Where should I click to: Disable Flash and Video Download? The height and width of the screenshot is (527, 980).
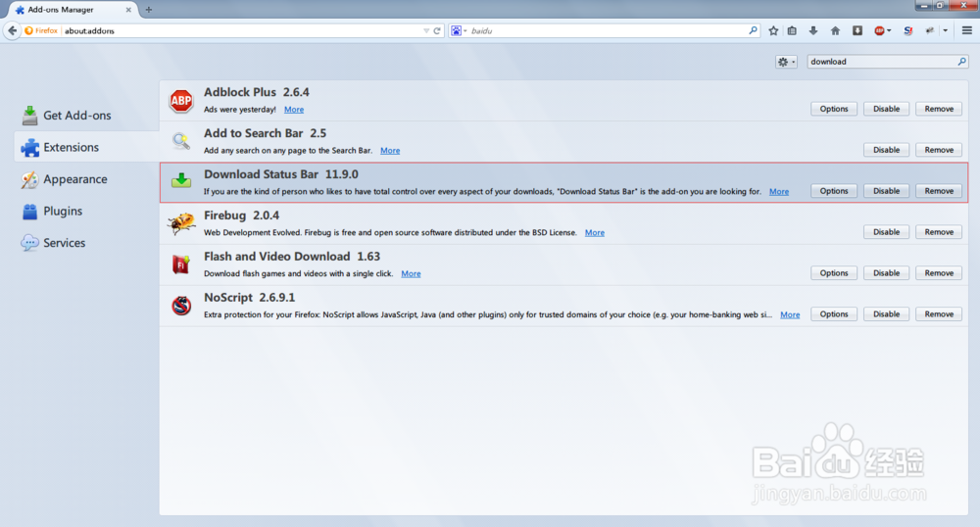tap(886, 273)
